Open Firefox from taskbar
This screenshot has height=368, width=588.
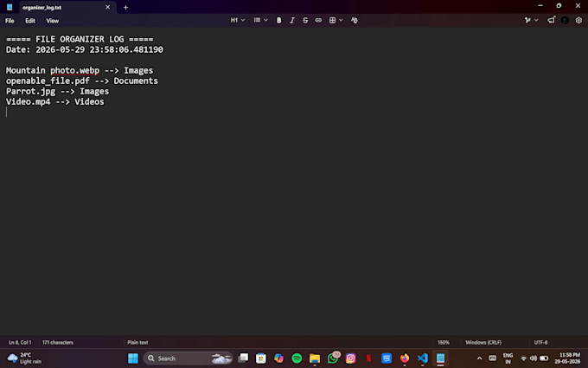click(405, 358)
